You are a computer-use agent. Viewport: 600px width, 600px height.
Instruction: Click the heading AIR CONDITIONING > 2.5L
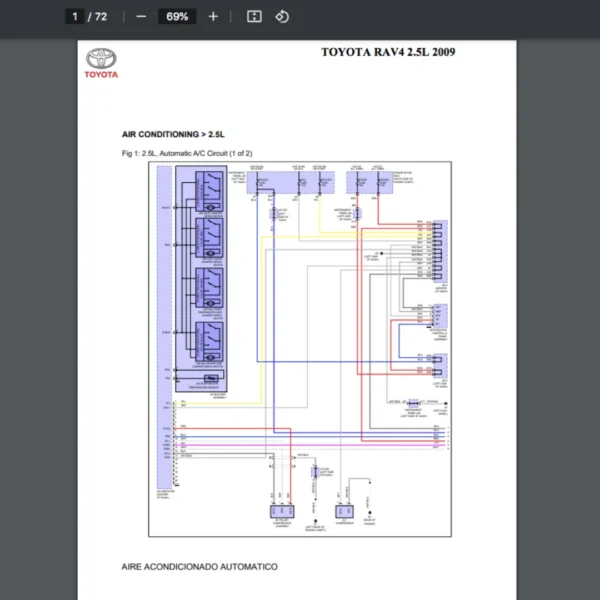click(x=173, y=134)
